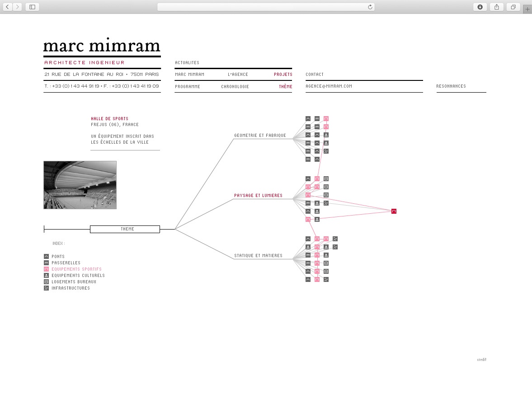The image size is (532, 394).
Task: Open the credit link
Action: click(x=481, y=359)
